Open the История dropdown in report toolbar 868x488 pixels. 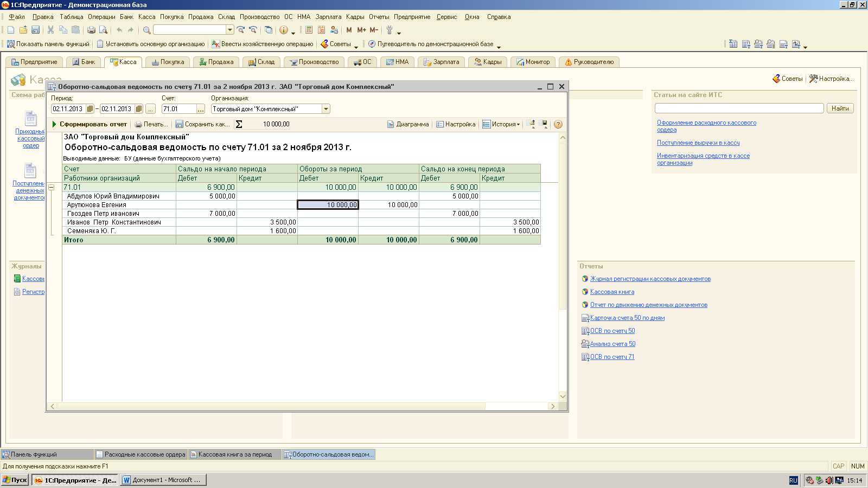click(x=501, y=124)
